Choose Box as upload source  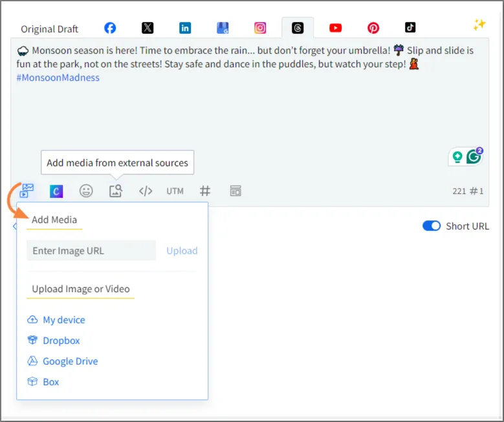[x=50, y=382]
